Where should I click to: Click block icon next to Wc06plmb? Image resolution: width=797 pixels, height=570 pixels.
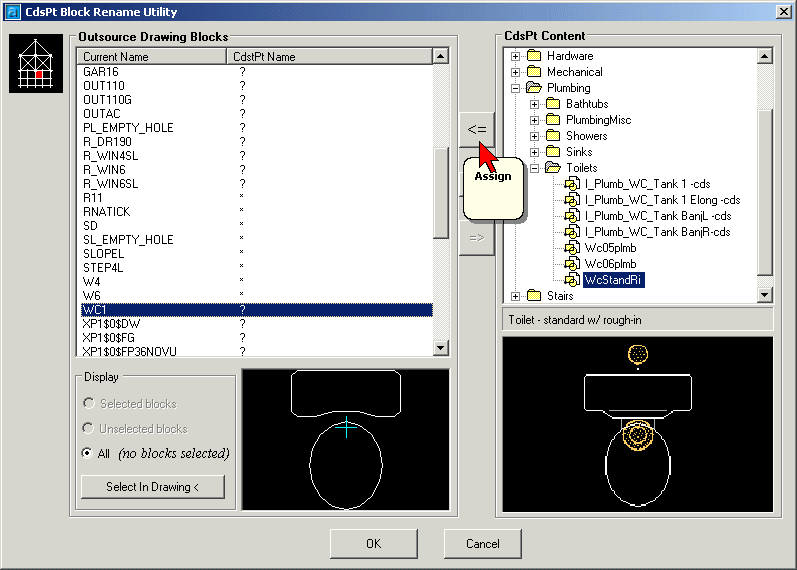572,263
